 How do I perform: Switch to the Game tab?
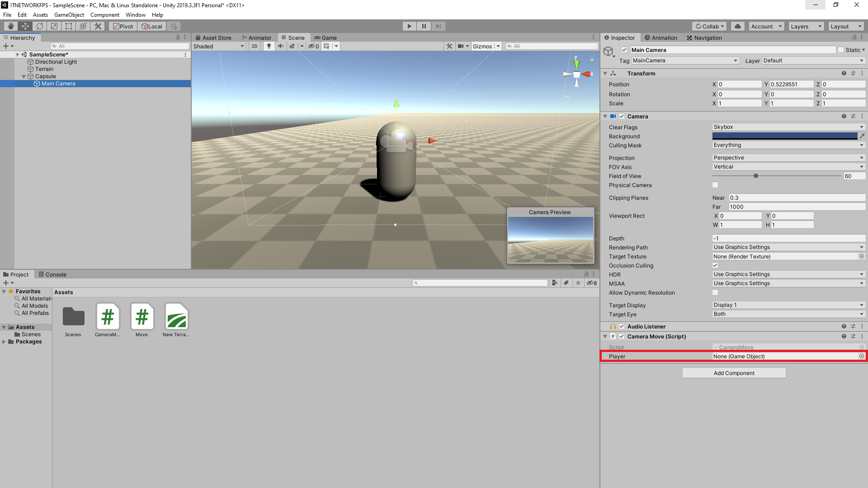(x=329, y=38)
